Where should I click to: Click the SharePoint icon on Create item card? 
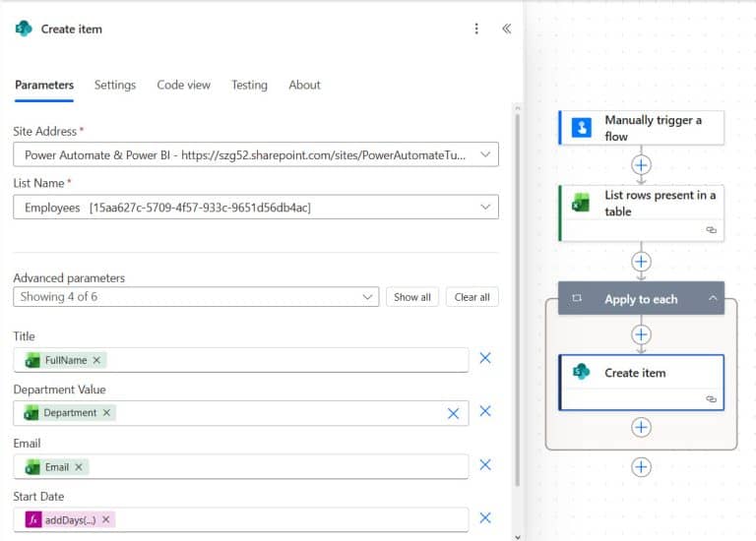point(581,372)
